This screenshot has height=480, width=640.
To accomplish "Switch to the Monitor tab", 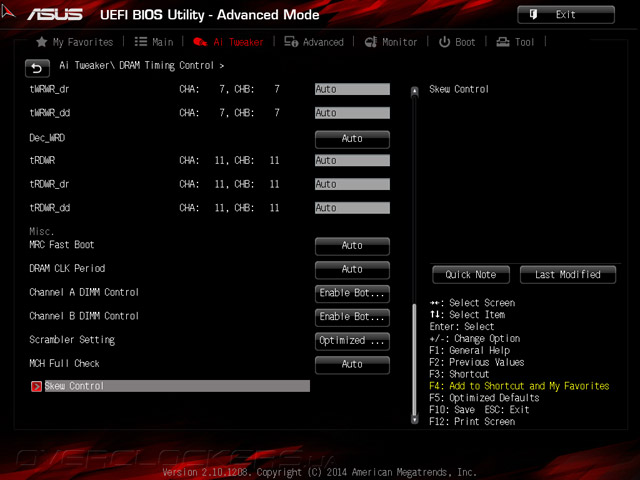I will click(391, 42).
